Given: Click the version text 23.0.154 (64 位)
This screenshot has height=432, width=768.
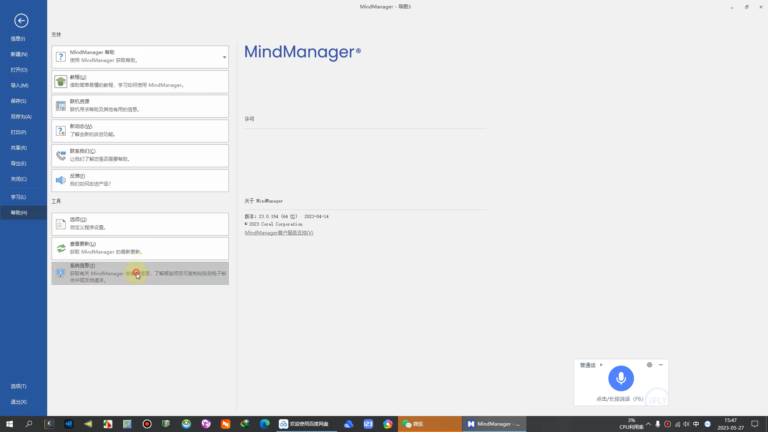Looking at the screenshot, I should [277, 216].
